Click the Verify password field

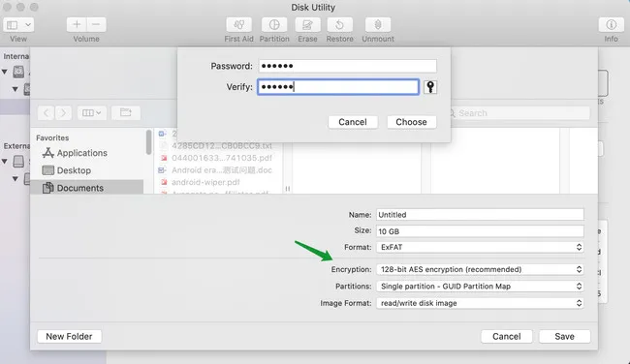(x=338, y=87)
